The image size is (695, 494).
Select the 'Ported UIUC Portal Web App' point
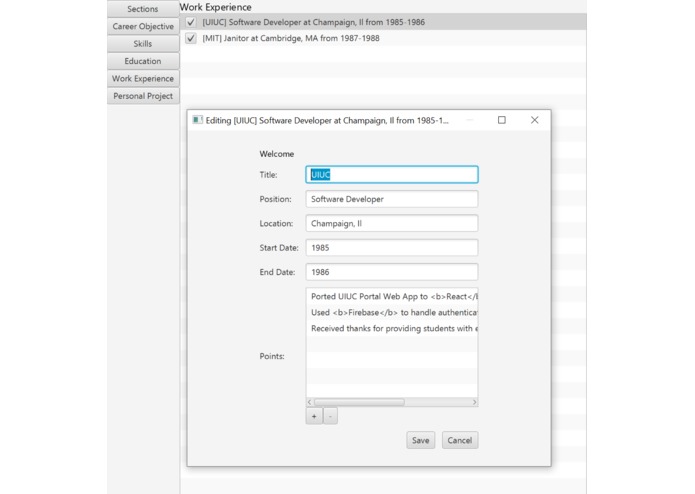click(392, 296)
